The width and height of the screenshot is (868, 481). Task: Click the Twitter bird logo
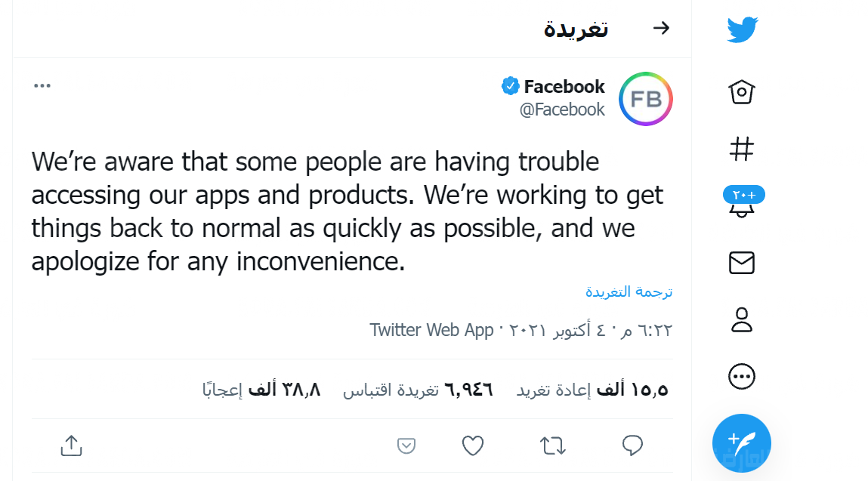pyautogui.click(x=743, y=29)
